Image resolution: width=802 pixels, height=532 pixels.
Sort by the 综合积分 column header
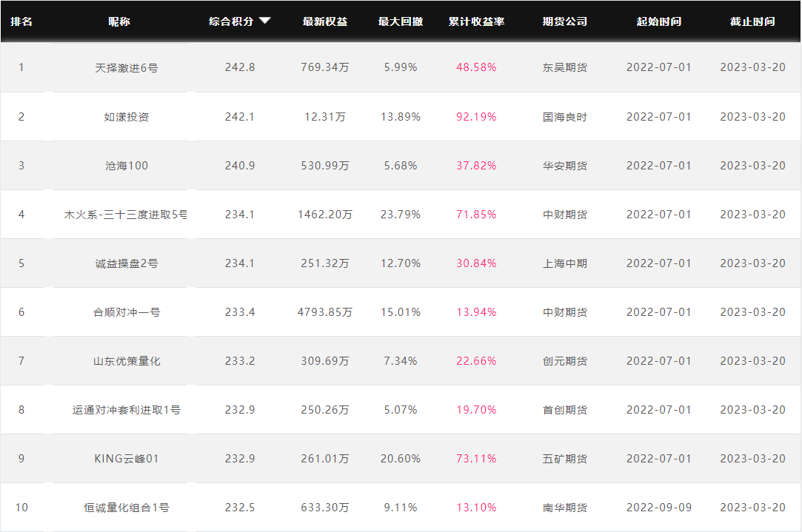tap(231, 21)
